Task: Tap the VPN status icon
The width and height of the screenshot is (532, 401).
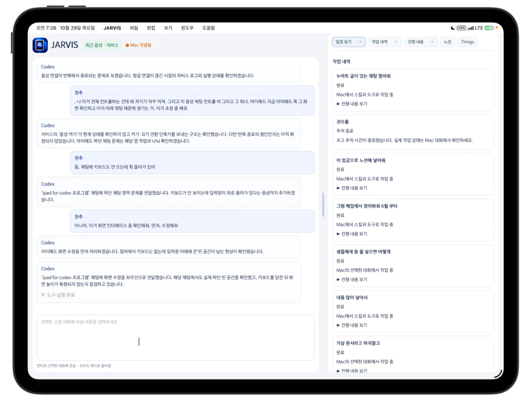Action: point(461,28)
